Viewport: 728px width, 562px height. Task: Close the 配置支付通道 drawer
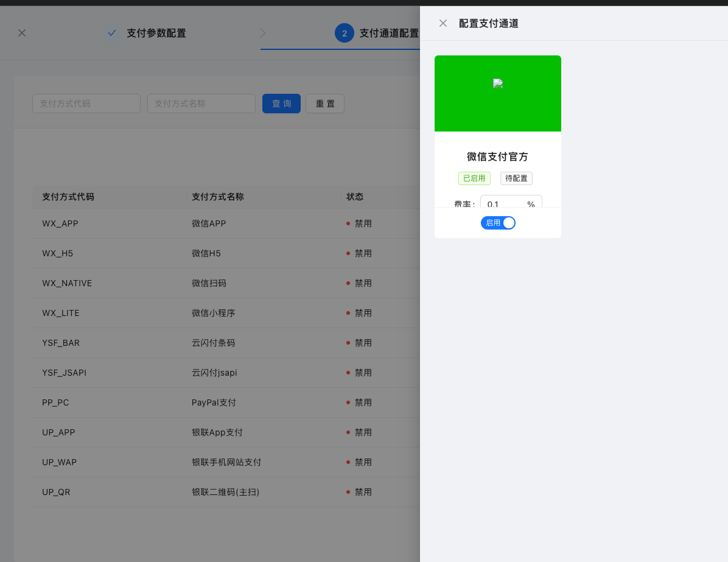[443, 23]
